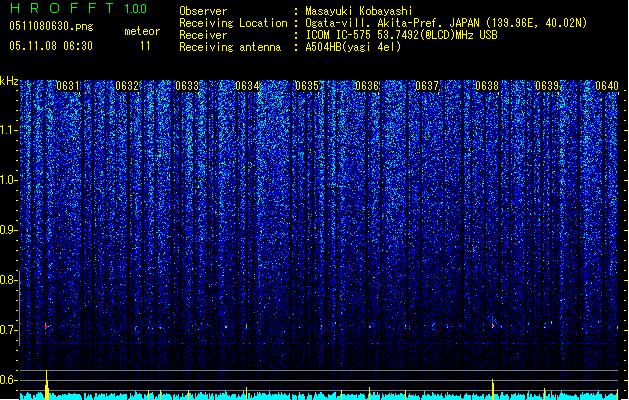
Task: Select the A504HB(yagi 4el) antenna text
Action: (x=353, y=47)
